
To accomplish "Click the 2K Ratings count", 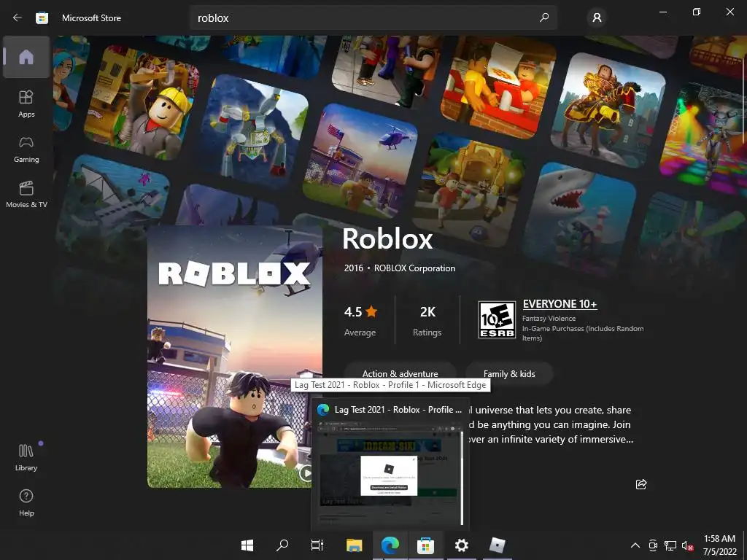I will (427, 321).
